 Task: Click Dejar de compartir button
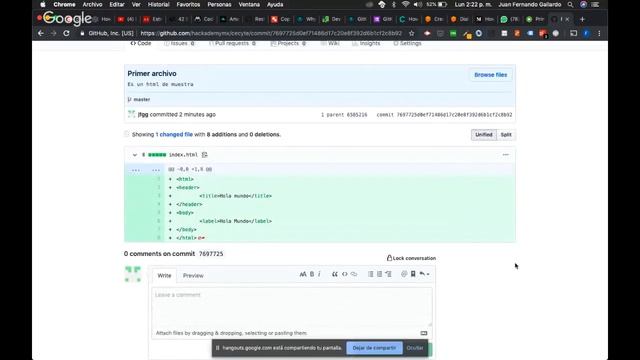tap(374, 348)
